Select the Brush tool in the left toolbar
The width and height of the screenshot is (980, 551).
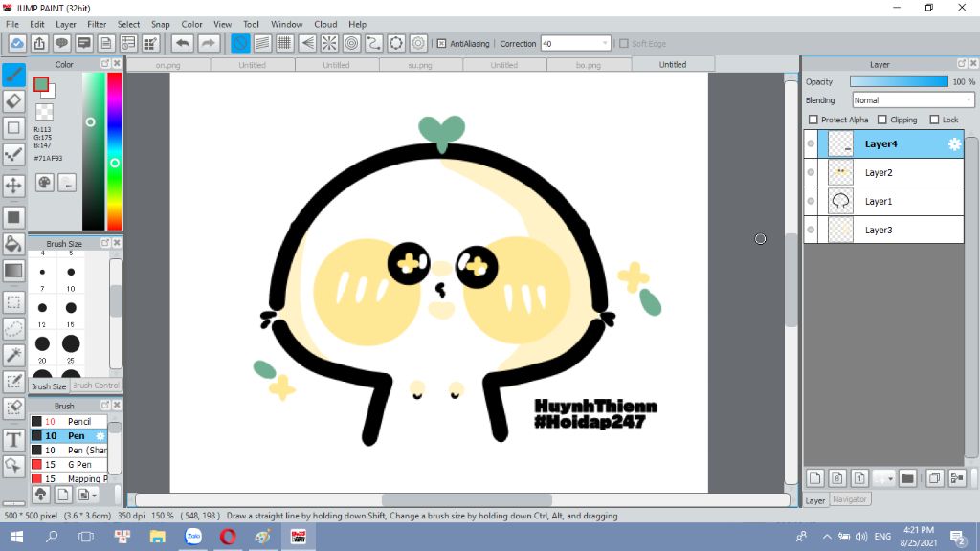(13, 75)
